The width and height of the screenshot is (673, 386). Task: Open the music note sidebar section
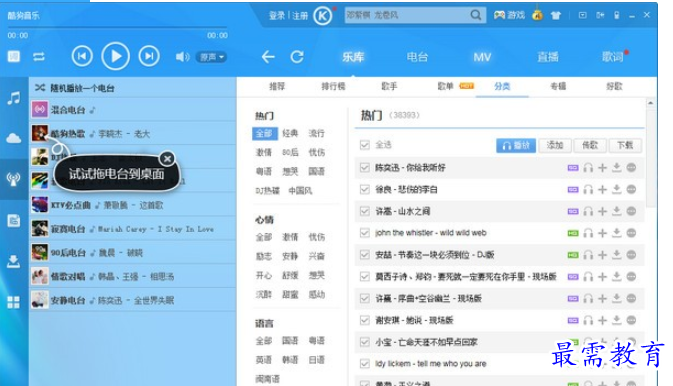click(14, 98)
